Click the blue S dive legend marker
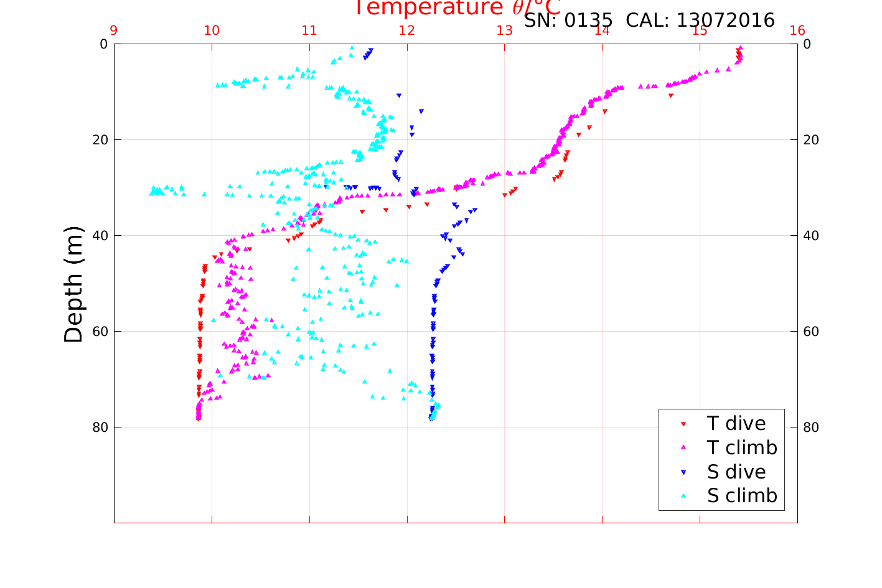The width and height of the screenshot is (882, 588). coord(683,473)
